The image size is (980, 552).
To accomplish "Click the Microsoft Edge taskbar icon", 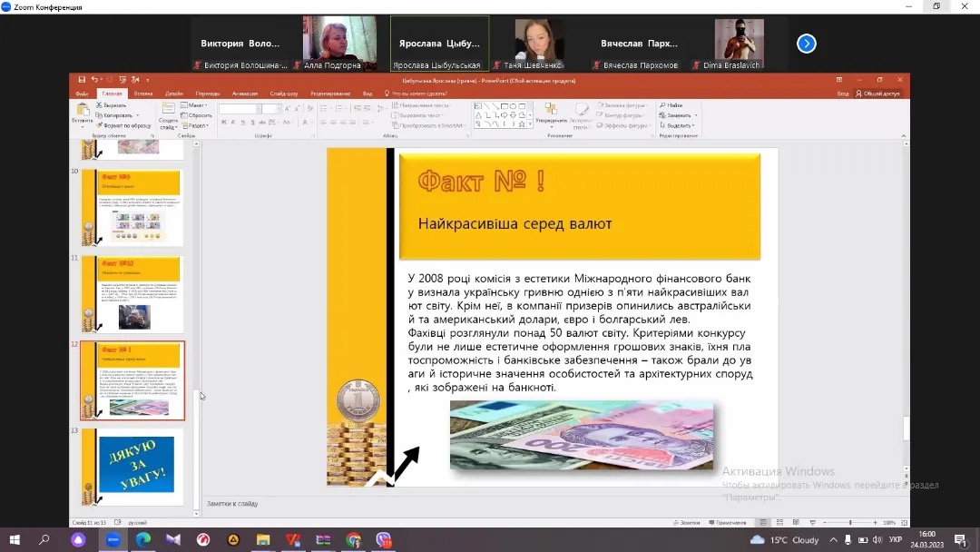I will click(x=142, y=539).
